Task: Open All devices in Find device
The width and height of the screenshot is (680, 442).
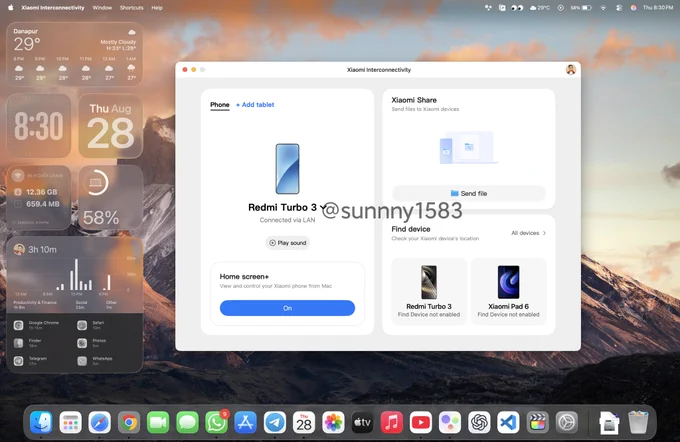Action: pos(528,233)
